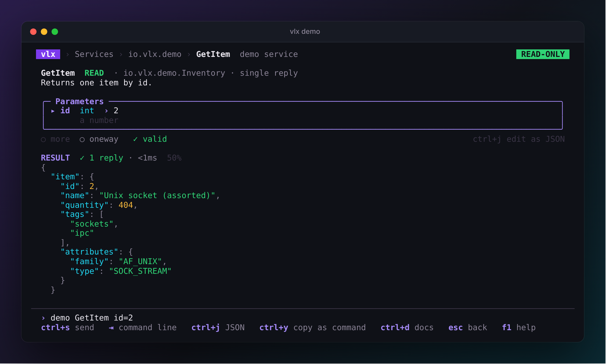Click the green maximize window button
606x364 pixels.
(x=55, y=32)
